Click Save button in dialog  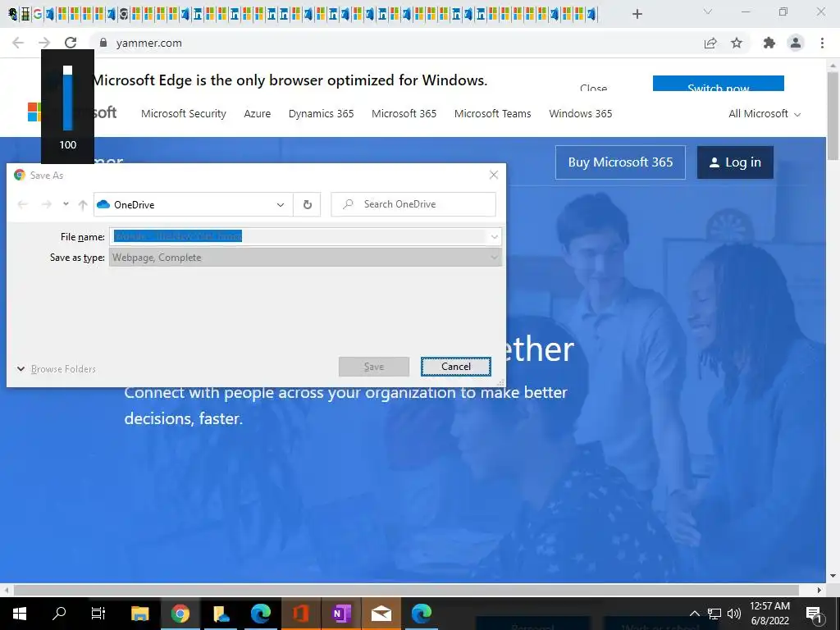374,367
